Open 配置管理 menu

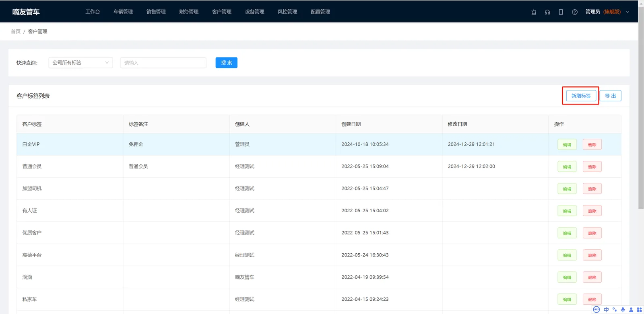pyautogui.click(x=320, y=12)
